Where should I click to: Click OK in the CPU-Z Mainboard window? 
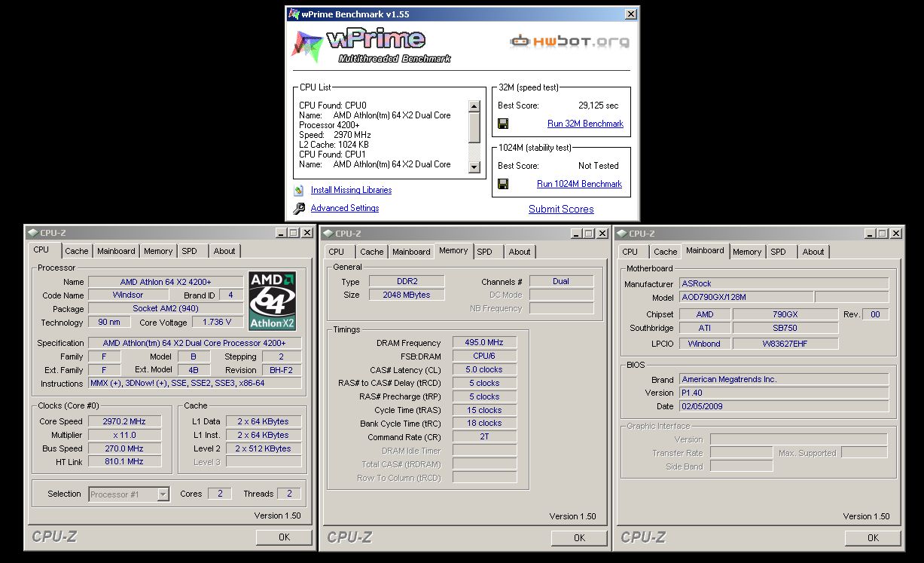tap(873, 537)
